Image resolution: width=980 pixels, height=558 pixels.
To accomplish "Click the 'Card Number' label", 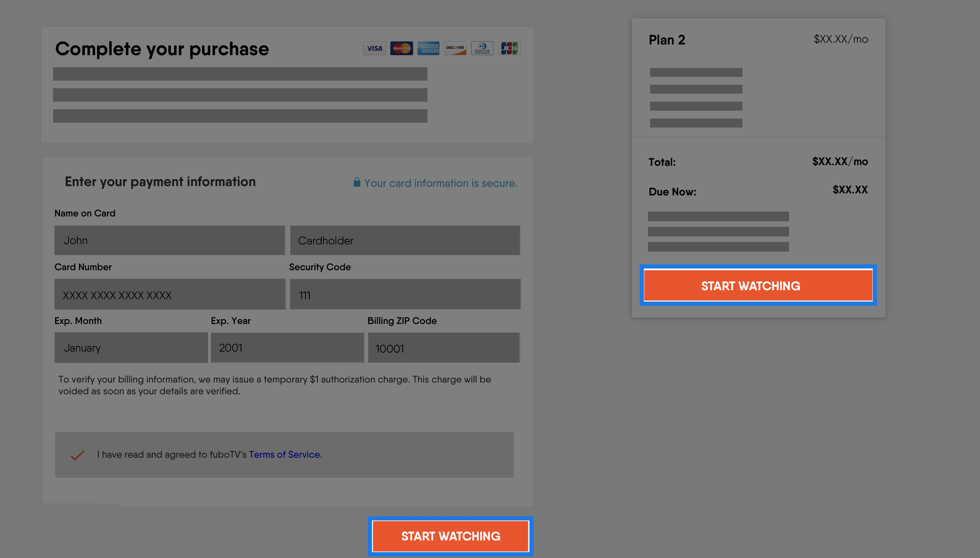I will tap(83, 267).
